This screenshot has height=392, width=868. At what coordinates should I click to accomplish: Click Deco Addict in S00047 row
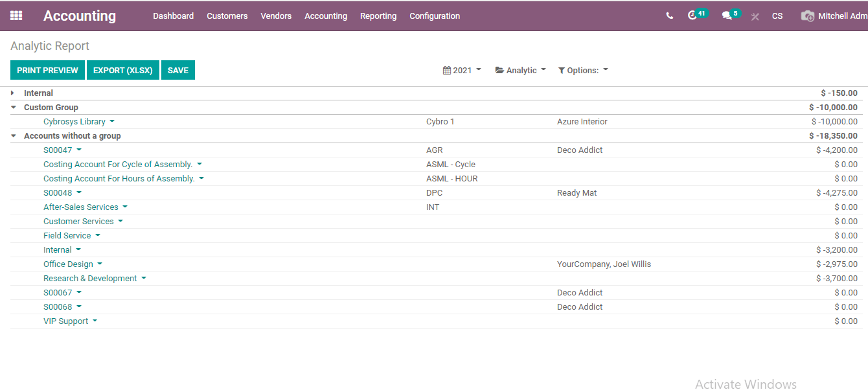580,150
